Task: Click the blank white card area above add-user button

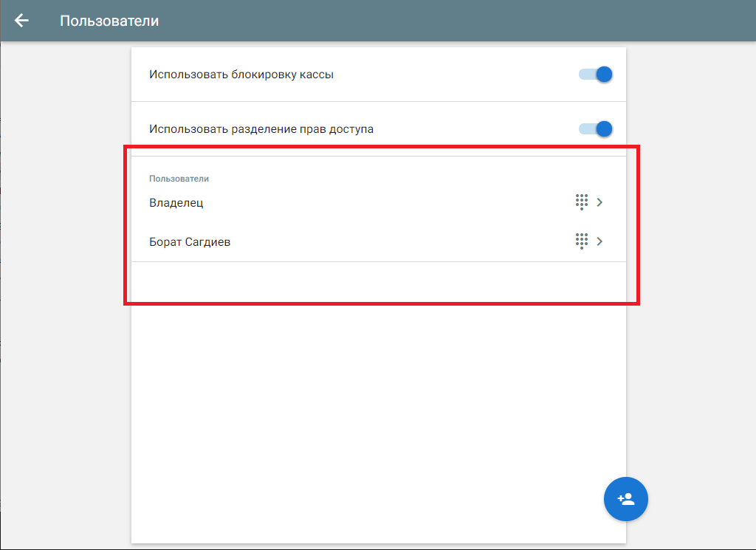Action: click(x=378, y=399)
